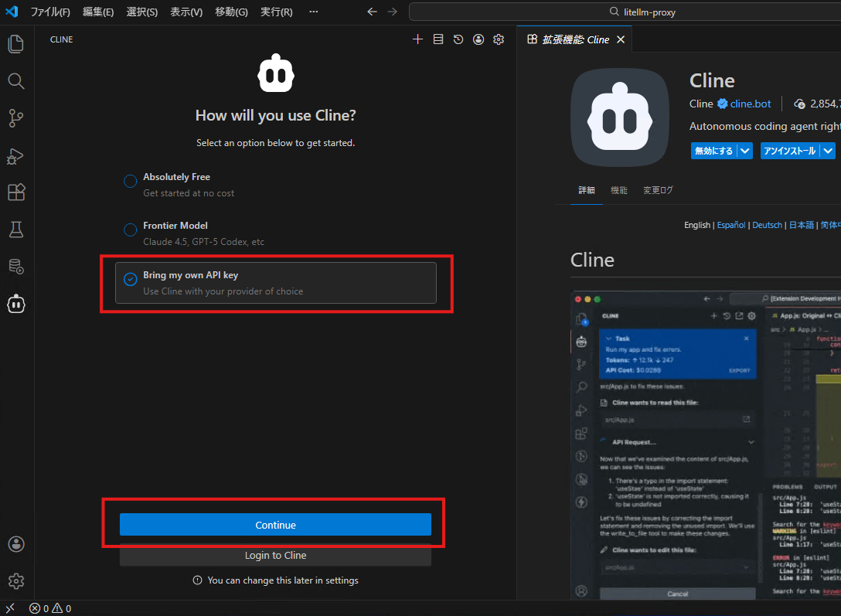Open the 選択(S) menu
This screenshot has width=841, height=616.
pyautogui.click(x=142, y=12)
